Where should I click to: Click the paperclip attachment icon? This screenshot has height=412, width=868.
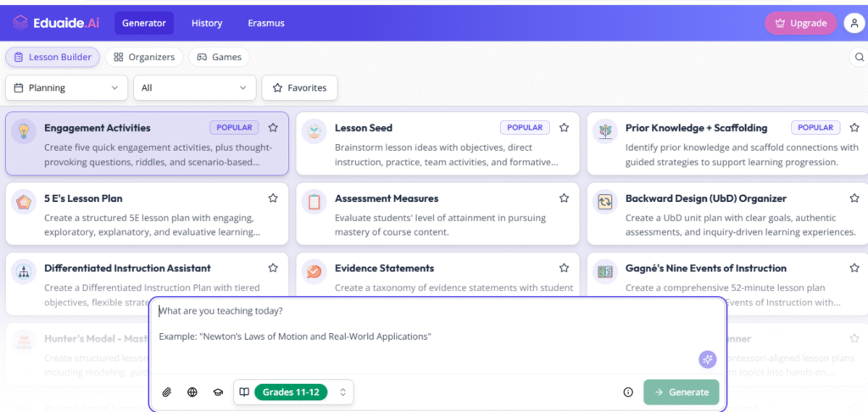point(168,392)
